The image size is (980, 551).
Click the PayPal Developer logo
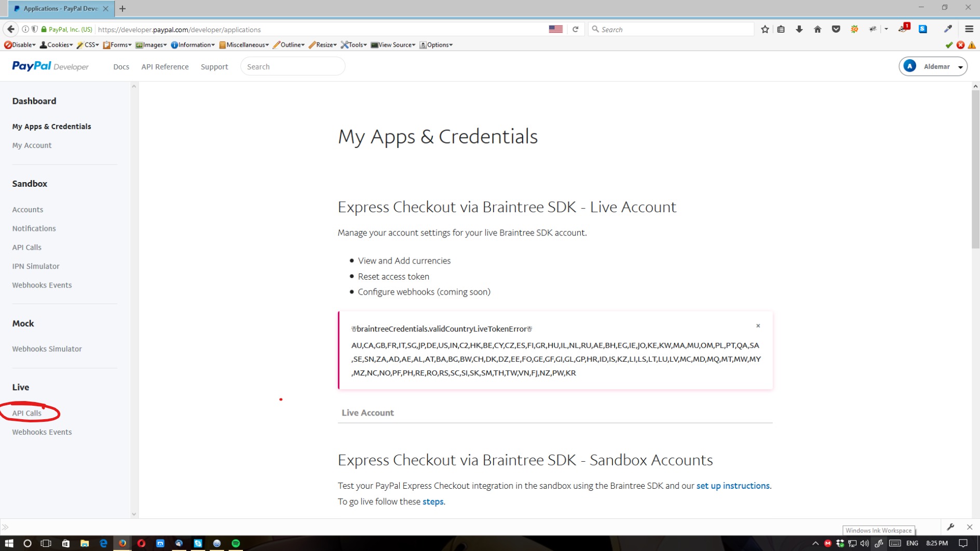coord(50,66)
